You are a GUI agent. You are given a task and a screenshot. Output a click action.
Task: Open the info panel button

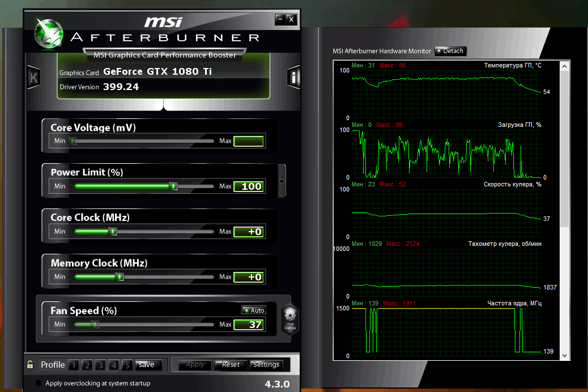pyautogui.click(x=293, y=77)
